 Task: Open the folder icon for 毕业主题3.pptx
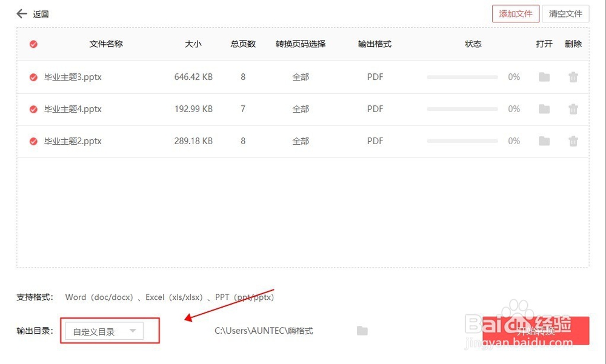pyautogui.click(x=544, y=77)
